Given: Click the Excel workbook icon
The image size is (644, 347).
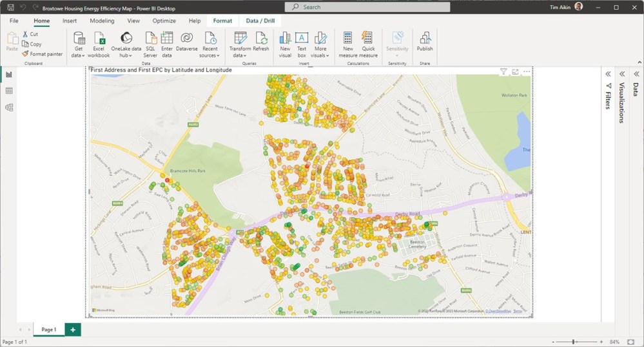Looking at the screenshot, I should (99, 38).
